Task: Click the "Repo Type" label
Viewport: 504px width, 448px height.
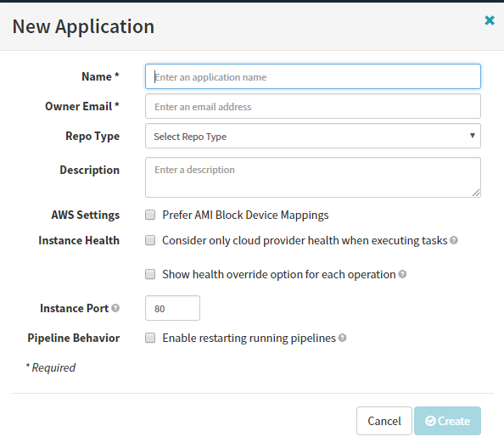Action: click(x=92, y=136)
